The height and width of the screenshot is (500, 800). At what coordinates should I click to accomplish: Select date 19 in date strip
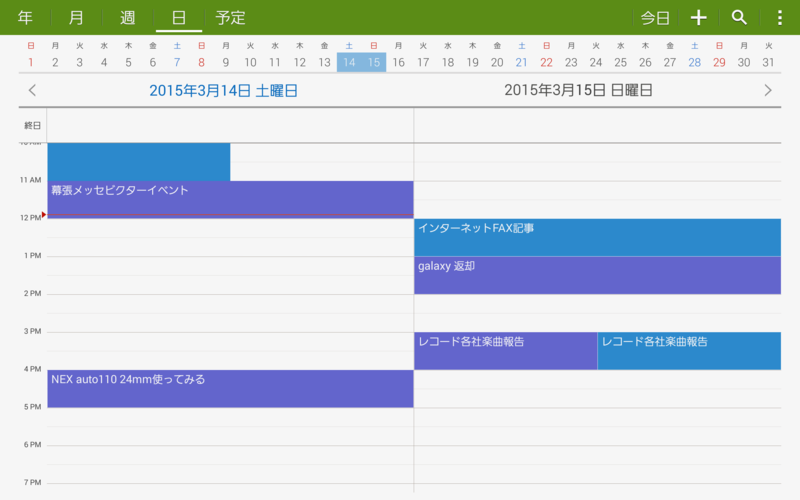point(472,62)
